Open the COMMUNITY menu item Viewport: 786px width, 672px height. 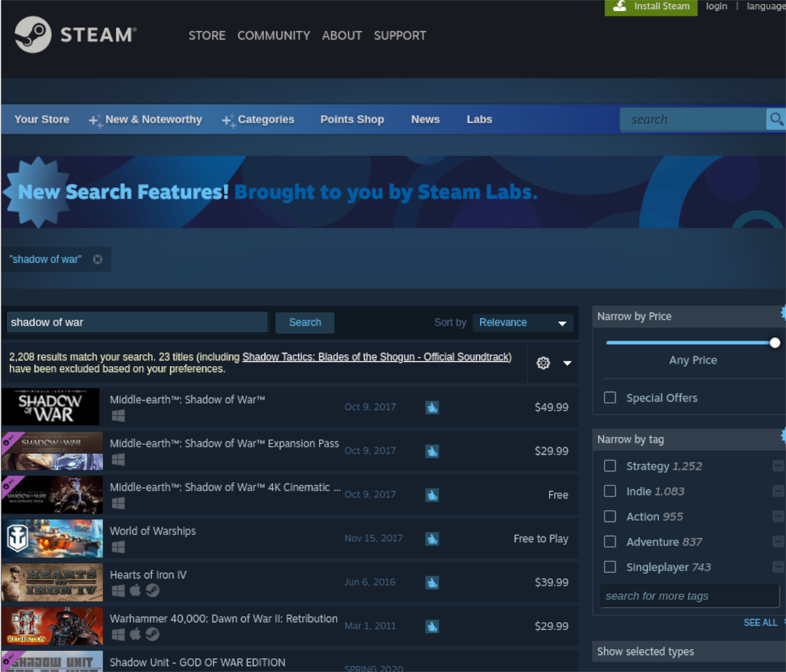point(273,35)
